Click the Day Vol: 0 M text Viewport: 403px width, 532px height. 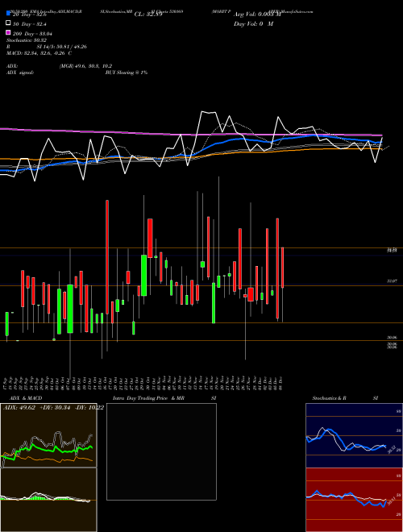(253, 24)
